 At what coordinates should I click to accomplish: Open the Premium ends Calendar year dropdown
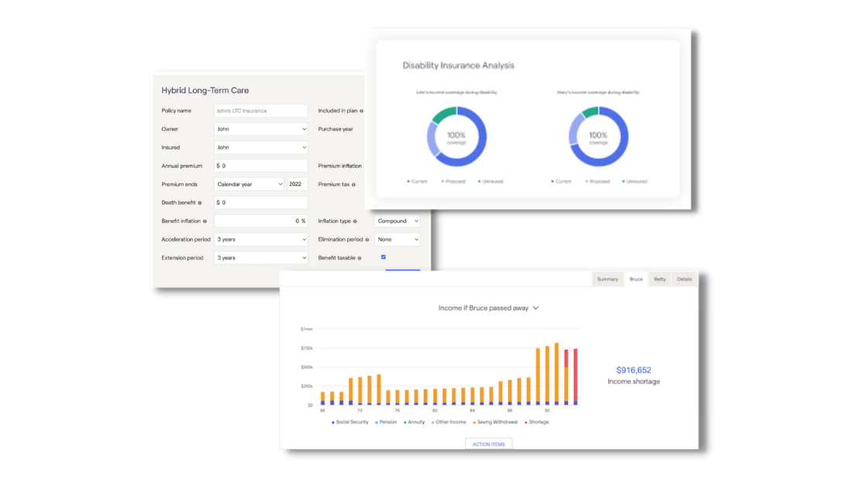[x=249, y=184]
